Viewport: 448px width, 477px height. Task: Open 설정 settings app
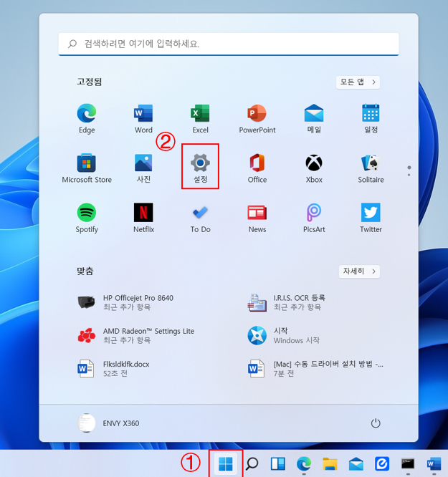point(200,168)
